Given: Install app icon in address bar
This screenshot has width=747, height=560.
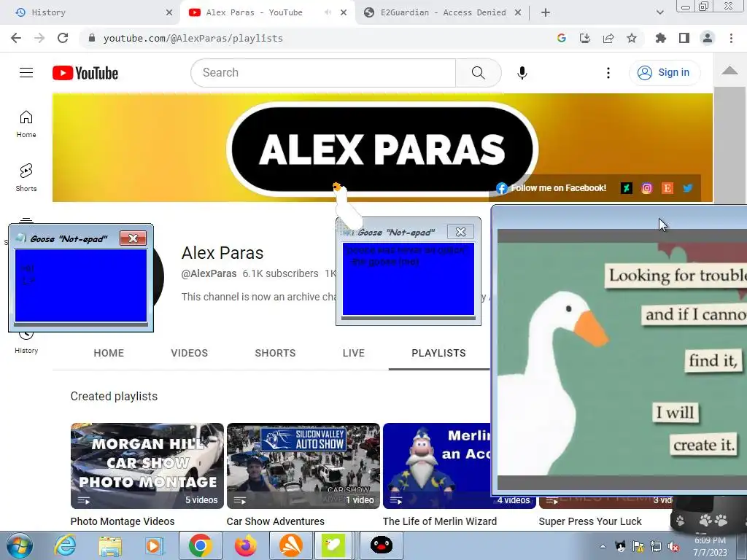Looking at the screenshot, I should [x=585, y=38].
